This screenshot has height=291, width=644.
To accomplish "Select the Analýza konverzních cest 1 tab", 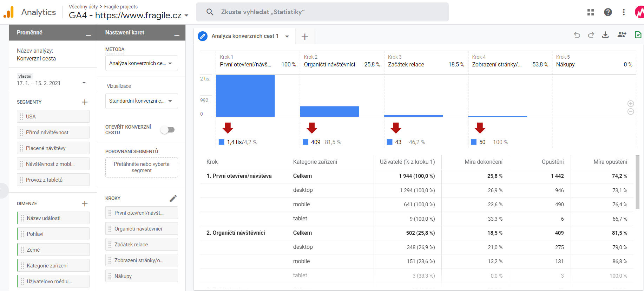I will click(x=245, y=36).
